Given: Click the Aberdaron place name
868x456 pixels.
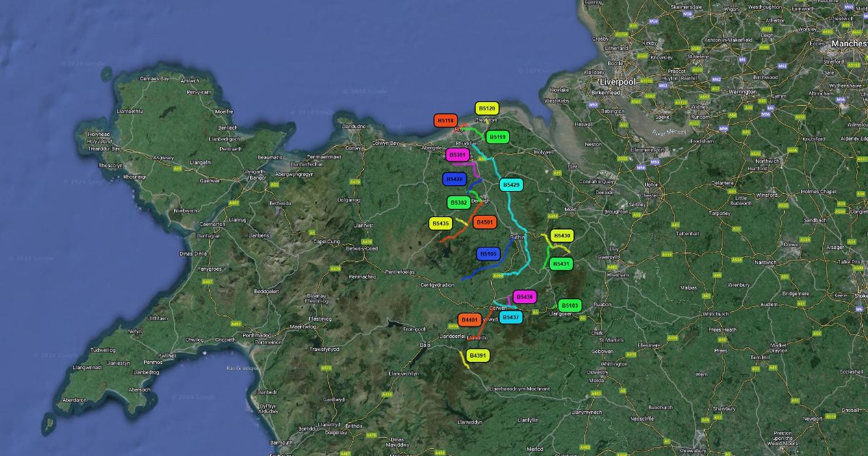Looking at the screenshot, I should pos(74,400).
